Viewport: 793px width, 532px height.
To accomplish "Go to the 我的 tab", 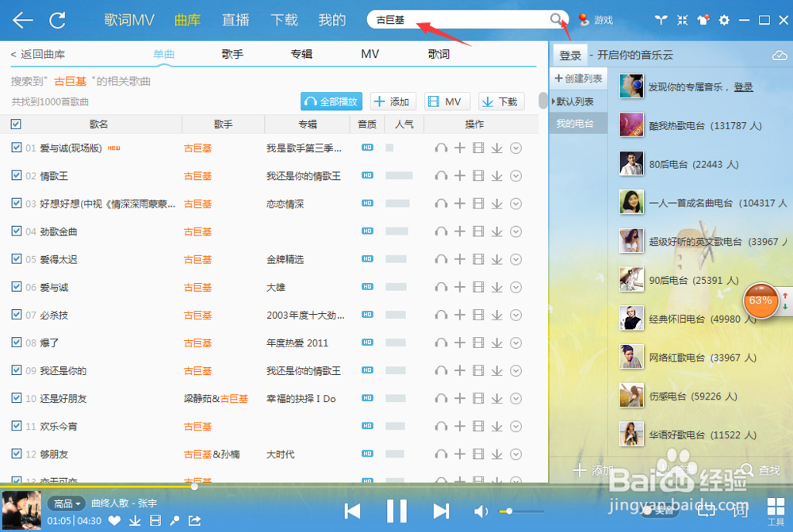I will tap(331, 21).
